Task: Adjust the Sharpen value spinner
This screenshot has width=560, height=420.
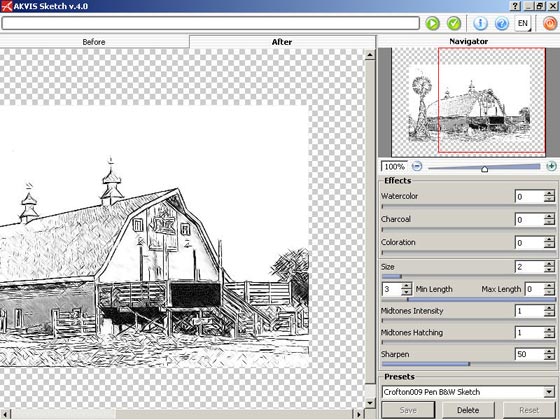Action: click(x=549, y=354)
